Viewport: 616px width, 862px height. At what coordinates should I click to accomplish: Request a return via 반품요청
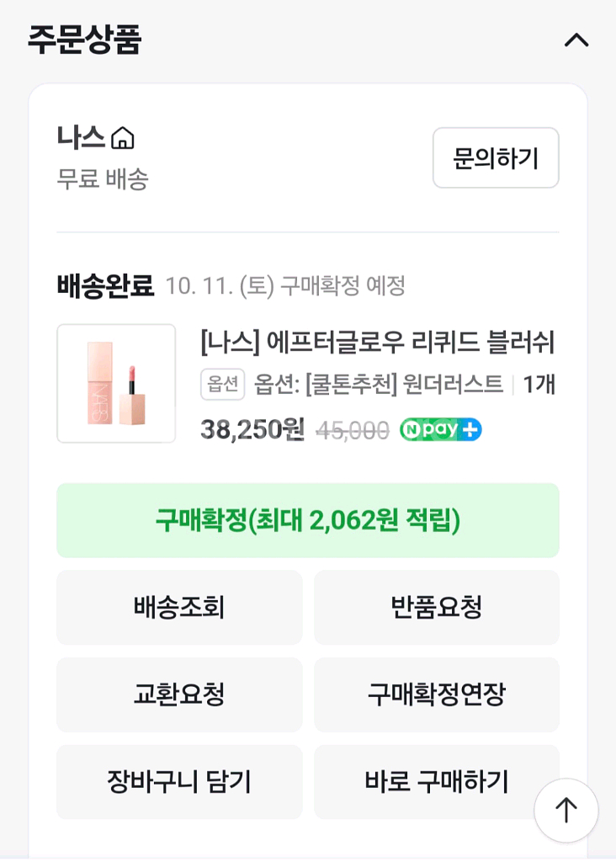(x=437, y=607)
